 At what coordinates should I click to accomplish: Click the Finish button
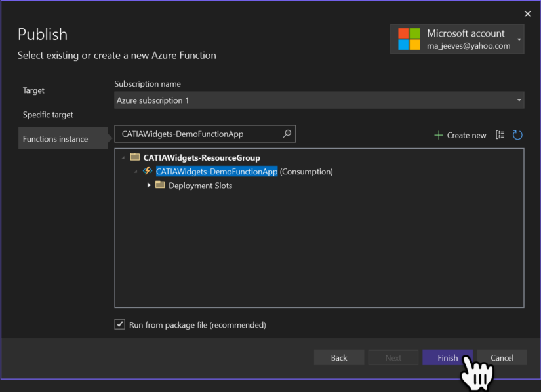pyautogui.click(x=447, y=357)
